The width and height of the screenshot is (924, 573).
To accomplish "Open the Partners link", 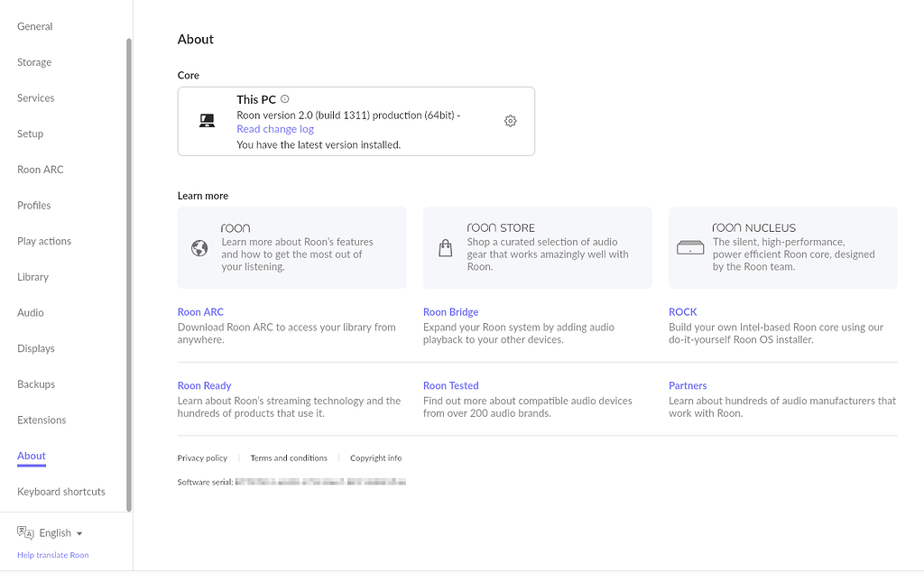I will coord(687,385).
